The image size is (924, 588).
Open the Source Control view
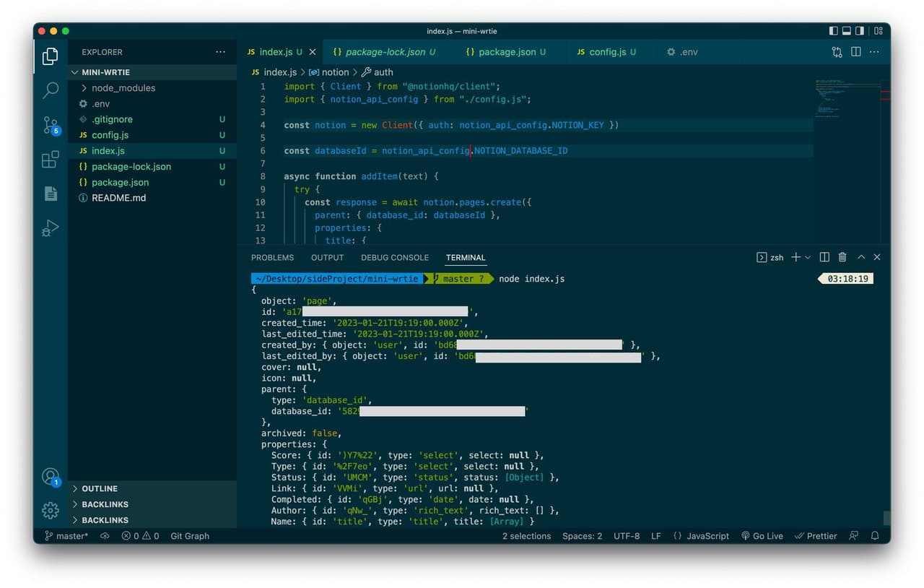point(51,125)
